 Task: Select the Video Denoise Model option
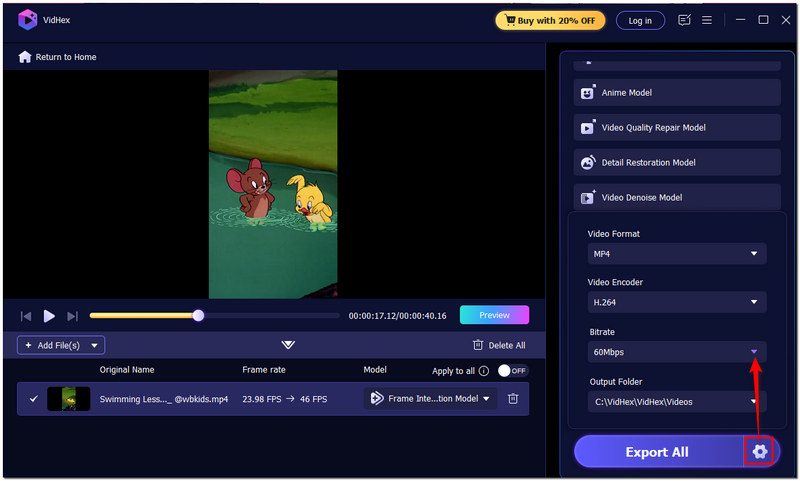pyautogui.click(x=677, y=197)
